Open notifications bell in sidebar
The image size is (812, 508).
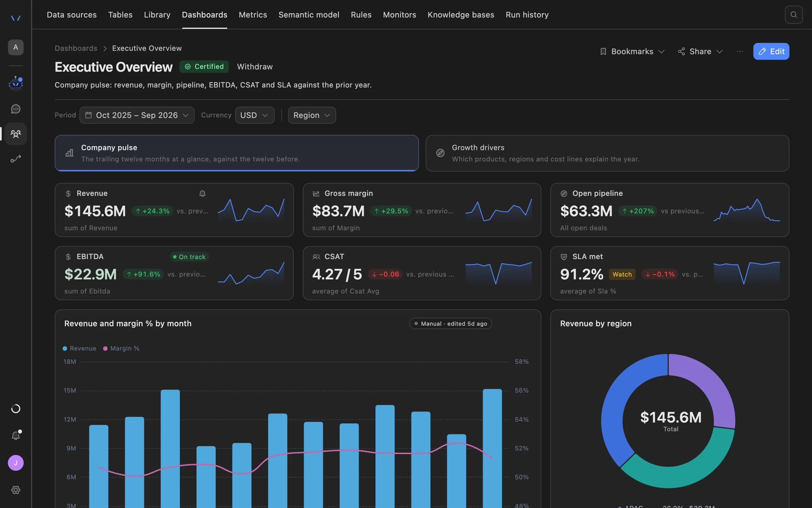(x=16, y=436)
